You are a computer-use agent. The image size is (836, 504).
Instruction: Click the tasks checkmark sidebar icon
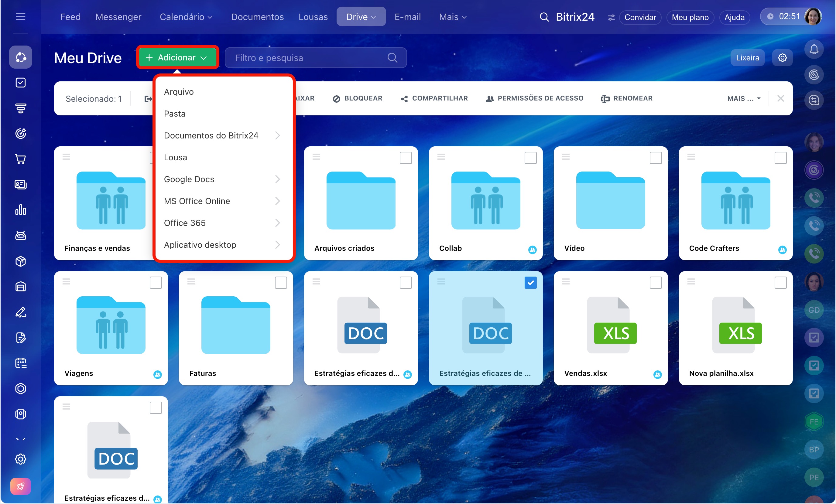(21, 82)
